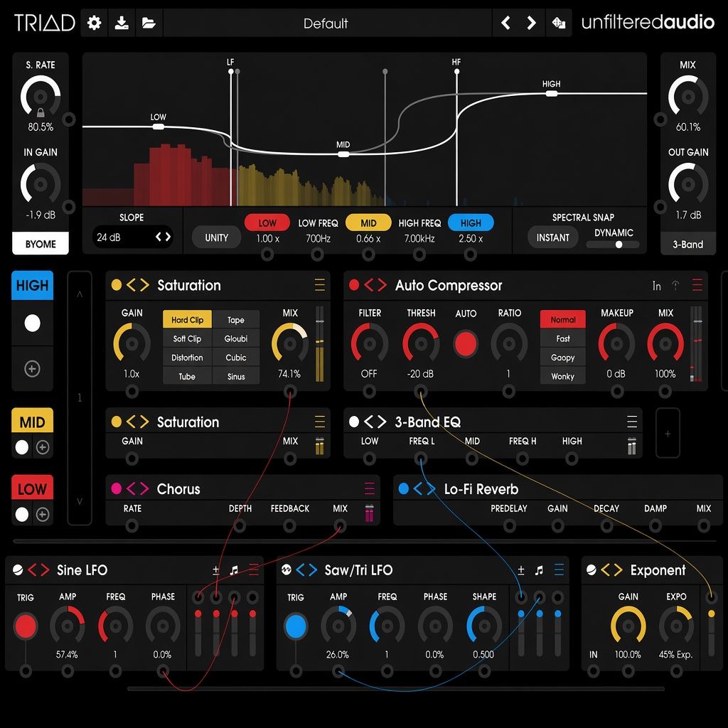Go to previous preset arrow
Viewport: 728px width, 728px height.
click(506, 23)
